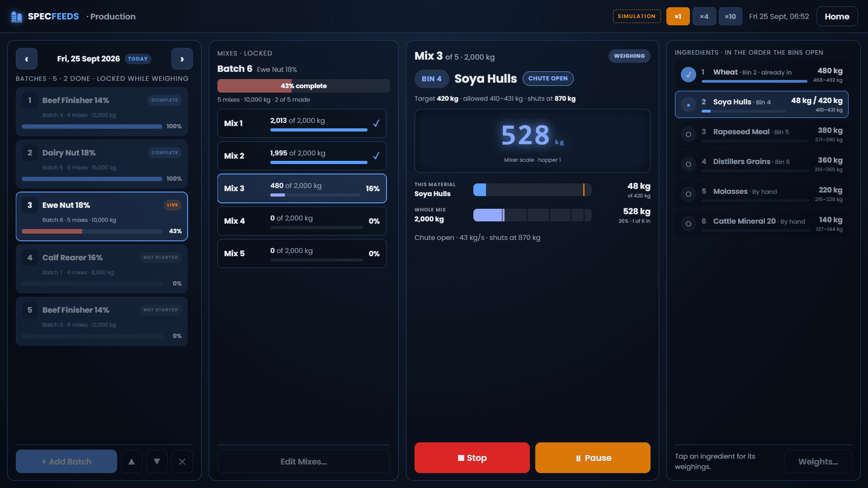Click the TODAY date badge

pos(138,59)
